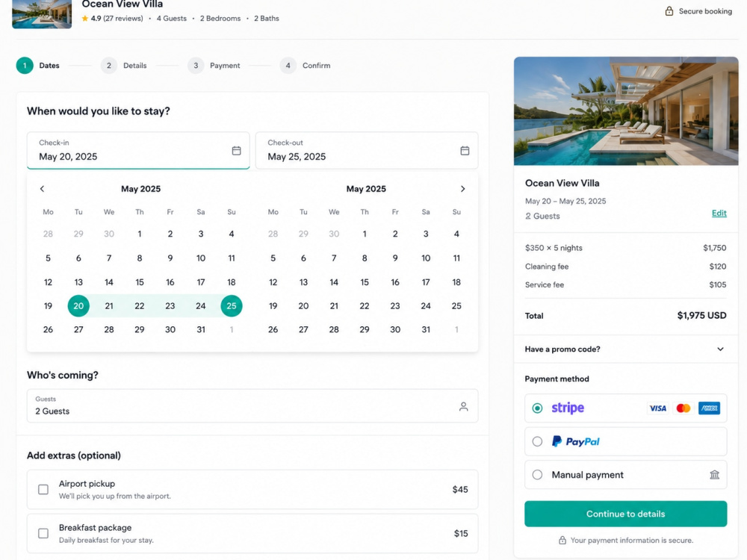
Task: Click the small villa thumbnail in header
Action: coord(42,14)
